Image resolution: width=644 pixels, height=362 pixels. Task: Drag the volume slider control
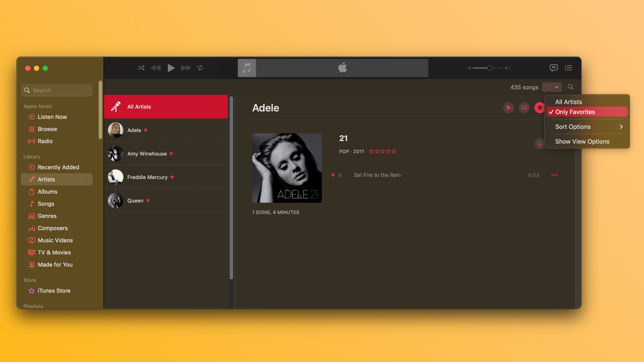490,68
